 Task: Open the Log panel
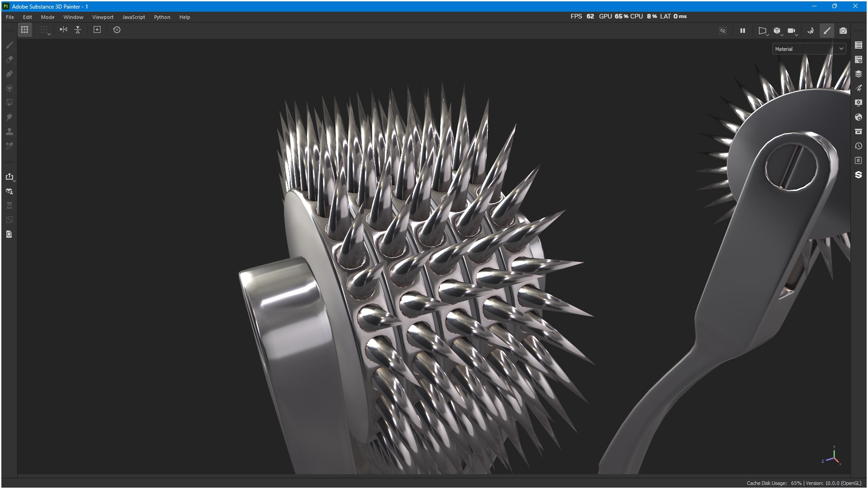[x=859, y=160]
